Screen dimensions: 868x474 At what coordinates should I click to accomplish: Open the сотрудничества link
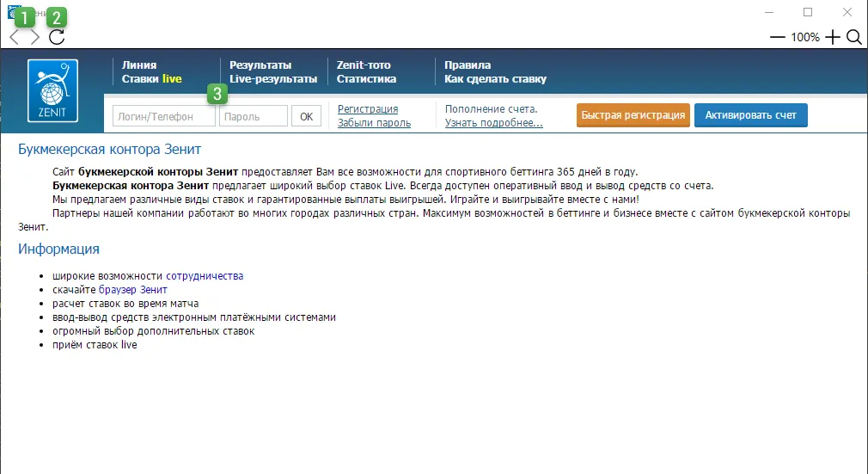point(205,275)
